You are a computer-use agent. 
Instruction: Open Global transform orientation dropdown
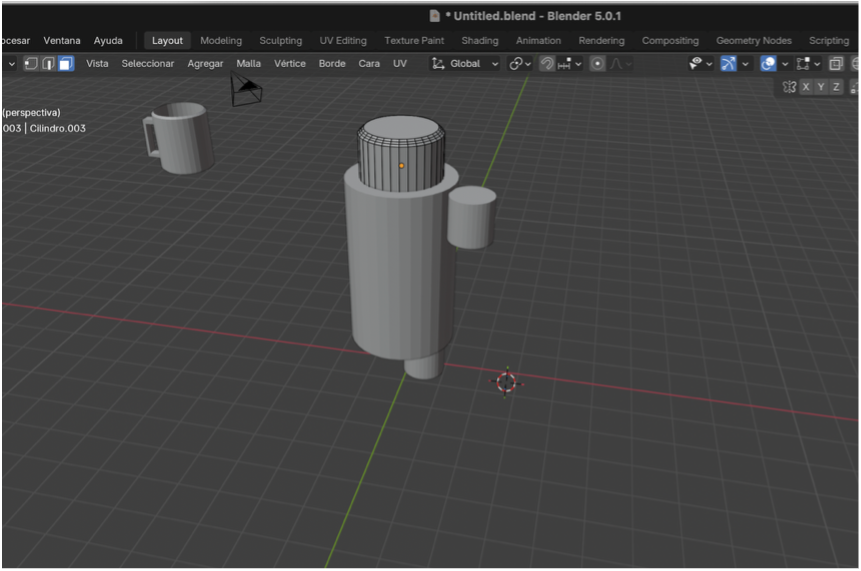coord(465,63)
